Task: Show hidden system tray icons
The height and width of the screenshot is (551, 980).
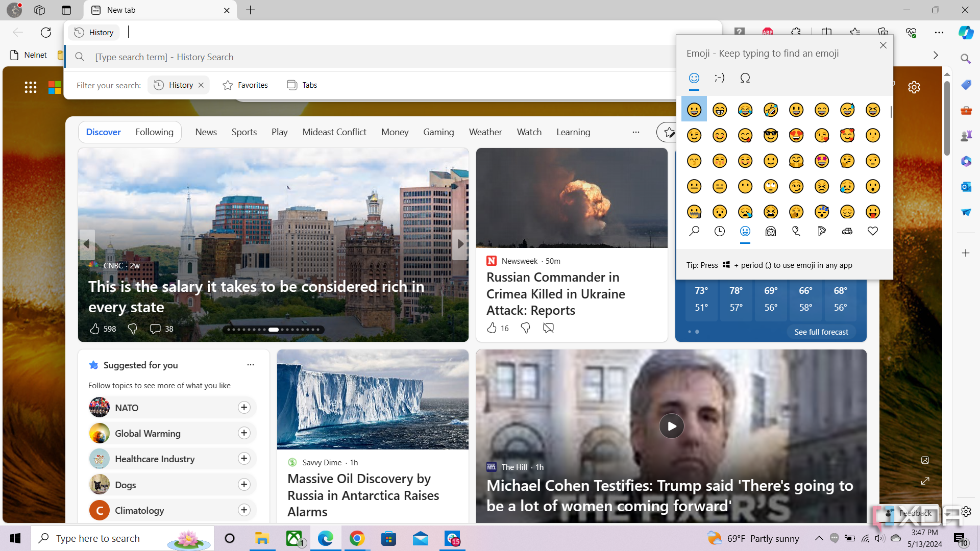Action: pyautogui.click(x=819, y=538)
